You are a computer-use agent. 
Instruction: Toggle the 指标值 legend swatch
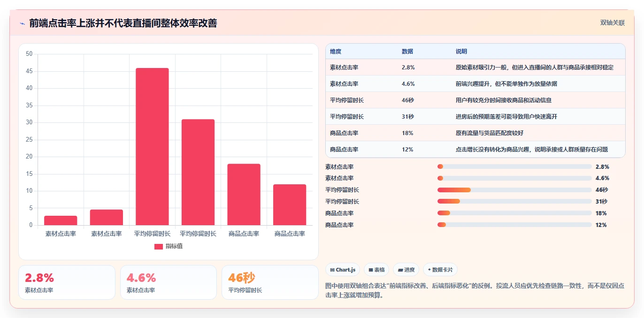(x=159, y=246)
